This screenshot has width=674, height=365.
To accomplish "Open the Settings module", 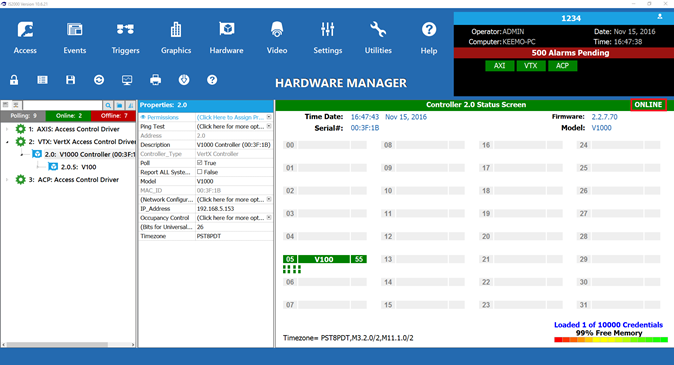I will 328,38.
